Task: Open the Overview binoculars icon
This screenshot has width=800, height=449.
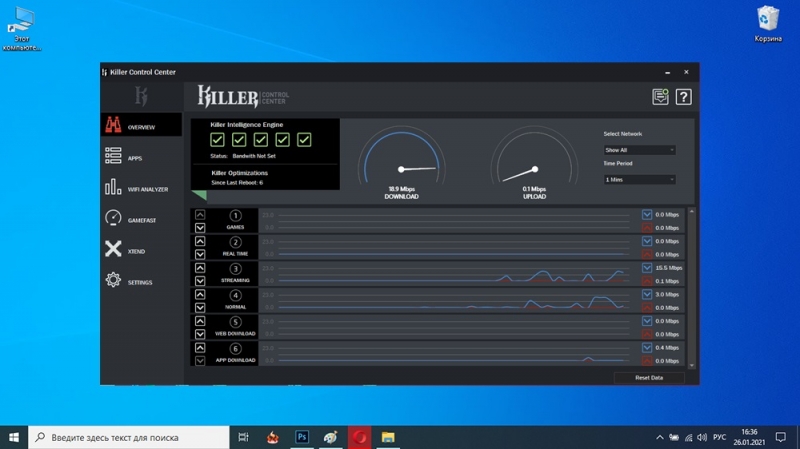Action: (x=113, y=124)
